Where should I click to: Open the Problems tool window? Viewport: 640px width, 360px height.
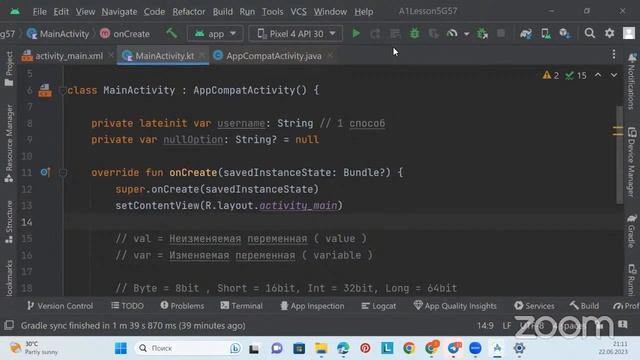click(x=182, y=306)
